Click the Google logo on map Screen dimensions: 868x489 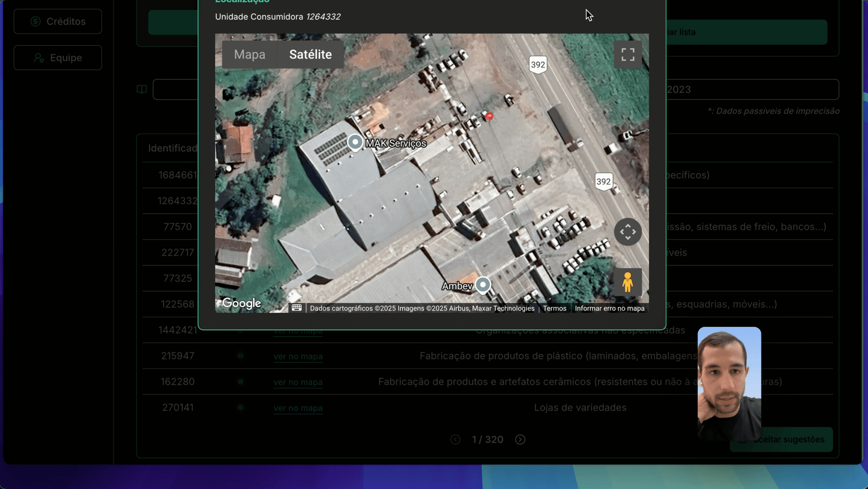[x=241, y=303]
